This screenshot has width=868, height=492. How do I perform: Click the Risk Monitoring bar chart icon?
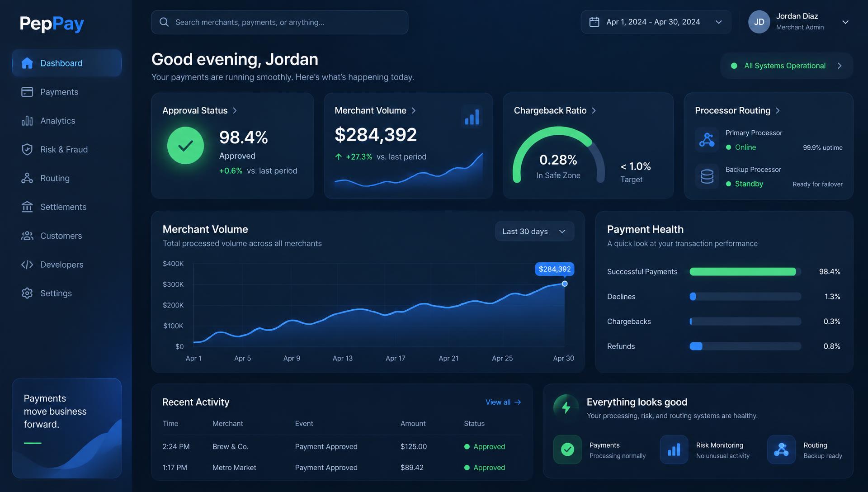point(674,449)
